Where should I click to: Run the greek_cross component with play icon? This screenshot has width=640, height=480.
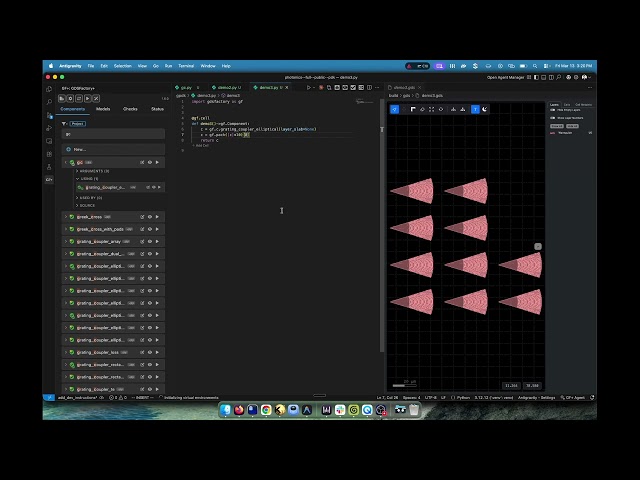pos(157,217)
